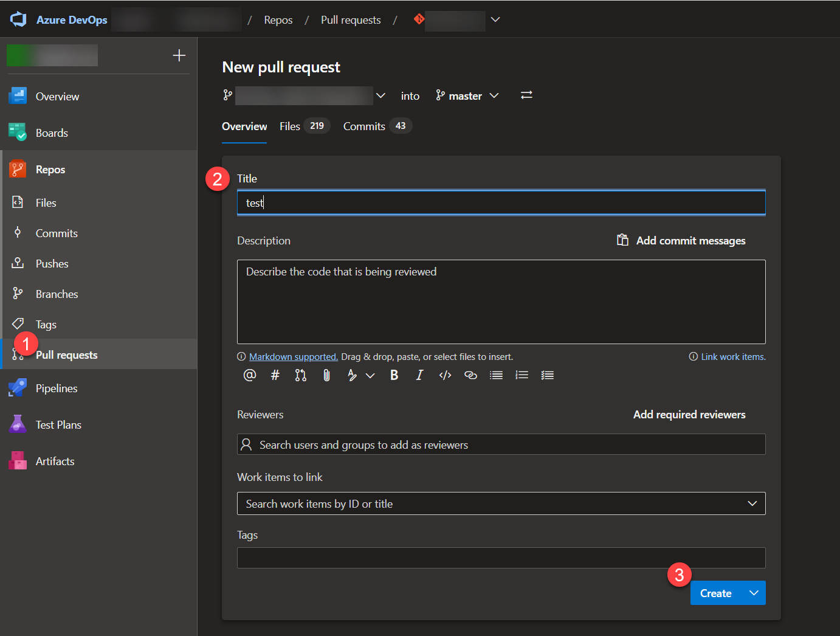Switch to the Overview tab

click(244, 126)
